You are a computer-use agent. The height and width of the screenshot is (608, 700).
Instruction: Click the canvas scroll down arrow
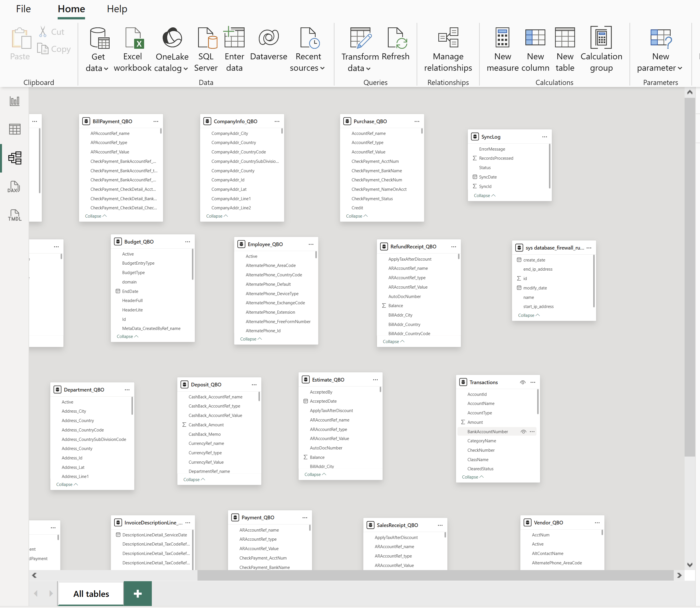point(689,565)
